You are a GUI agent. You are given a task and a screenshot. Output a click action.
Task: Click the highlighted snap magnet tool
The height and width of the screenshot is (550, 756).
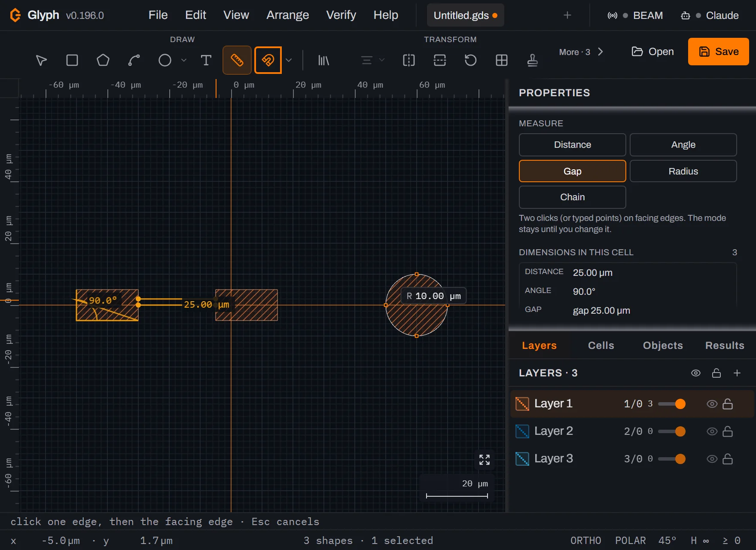point(268,60)
